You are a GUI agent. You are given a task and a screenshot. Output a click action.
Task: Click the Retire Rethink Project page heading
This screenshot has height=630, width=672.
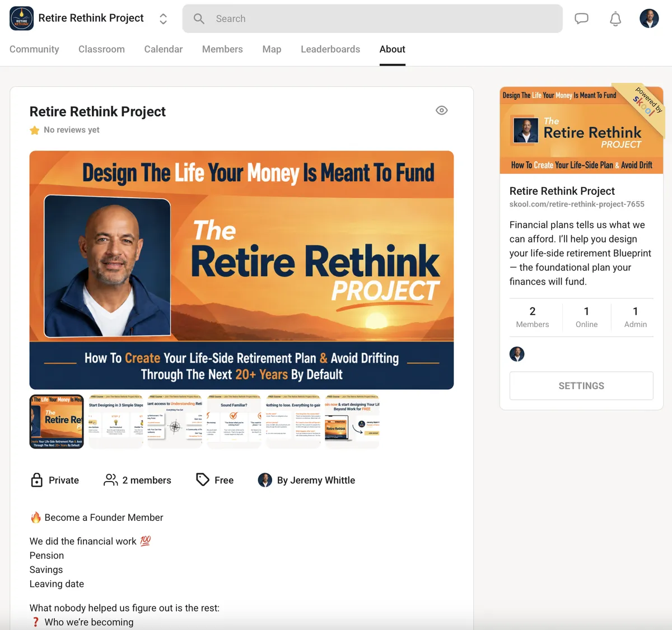[97, 111]
